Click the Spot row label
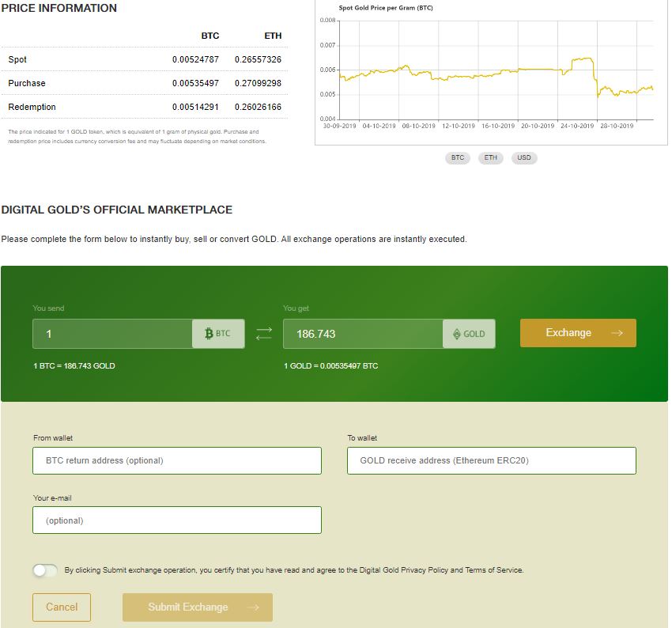The height and width of the screenshot is (628, 672). [17, 59]
